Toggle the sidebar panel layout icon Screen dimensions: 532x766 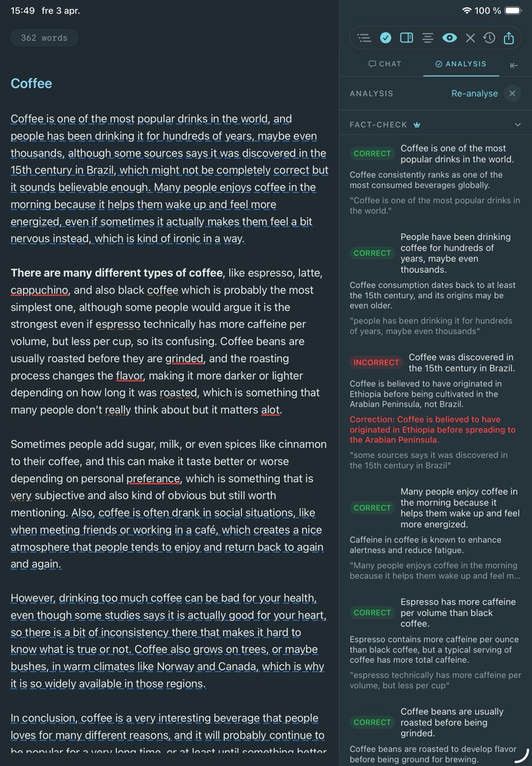point(406,38)
